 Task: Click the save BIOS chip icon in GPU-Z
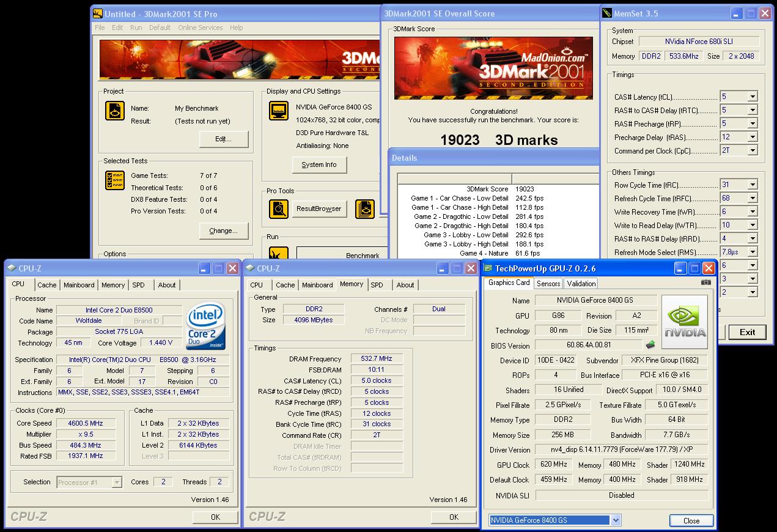coord(650,345)
